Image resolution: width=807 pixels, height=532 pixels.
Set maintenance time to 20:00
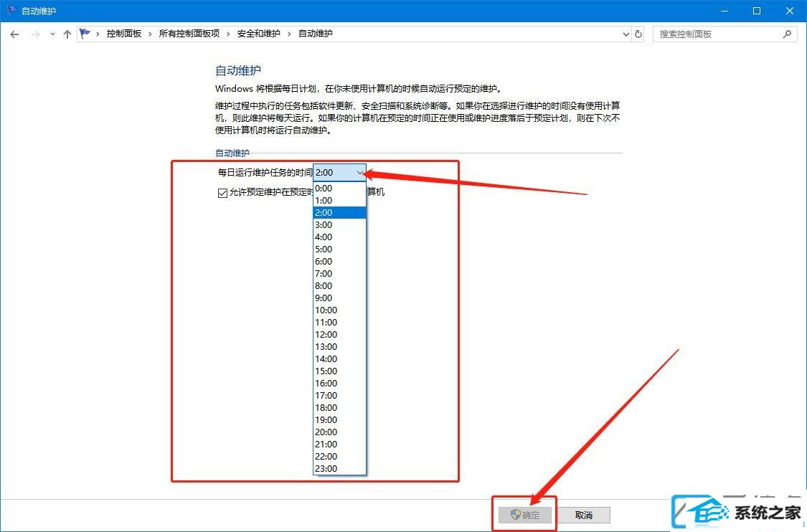tap(340, 432)
